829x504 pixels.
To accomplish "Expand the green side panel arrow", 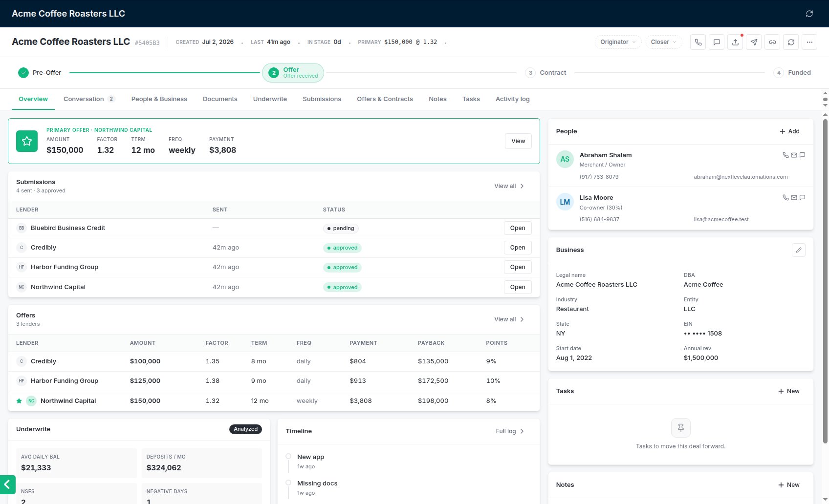I will tap(7, 484).
